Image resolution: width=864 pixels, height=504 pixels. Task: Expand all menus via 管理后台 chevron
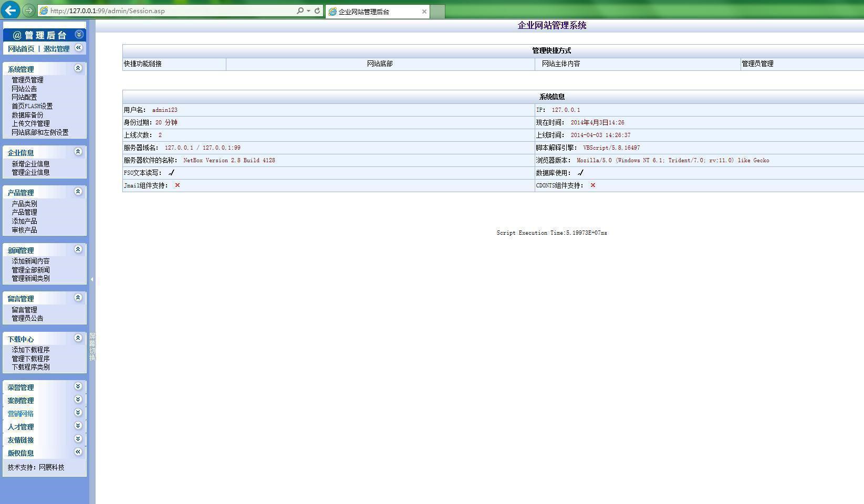pos(79,35)
